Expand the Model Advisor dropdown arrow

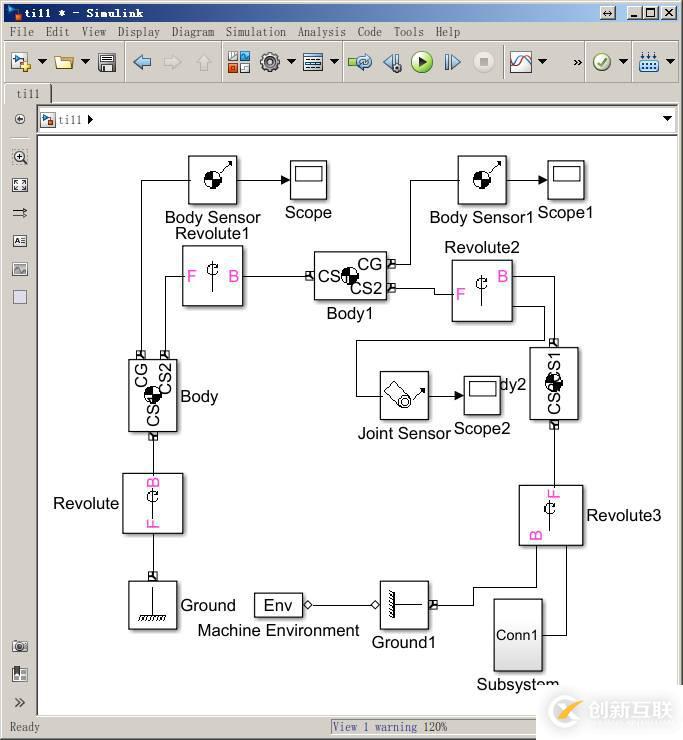click(x=623, y=61)
